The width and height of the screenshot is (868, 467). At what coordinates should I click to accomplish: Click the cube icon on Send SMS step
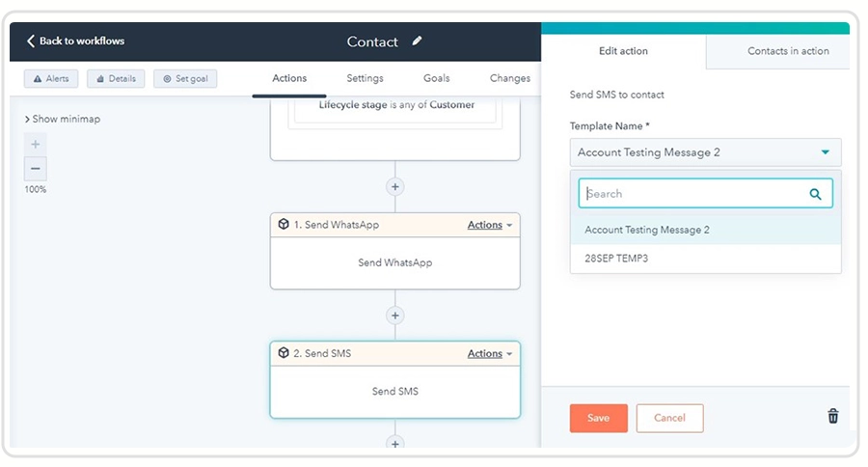pos(284,353)
